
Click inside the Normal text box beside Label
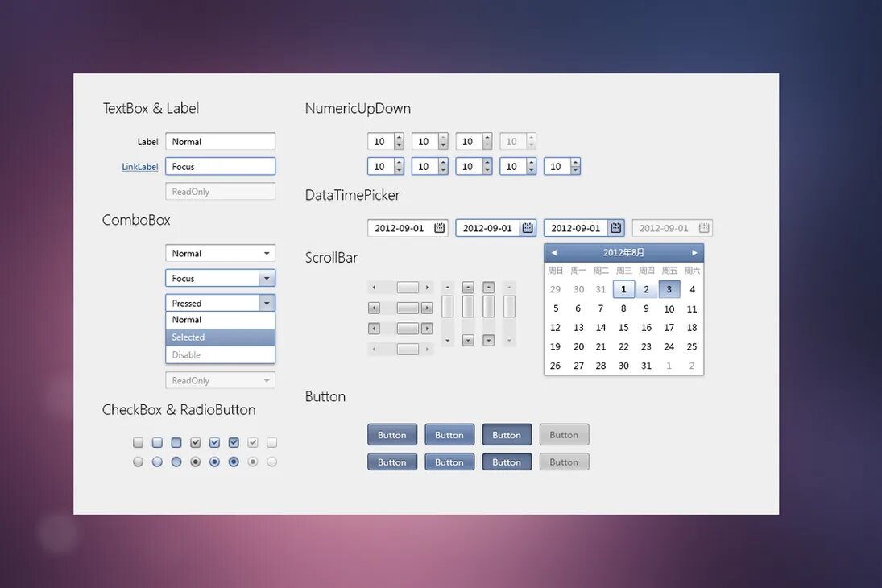[220, 141]
